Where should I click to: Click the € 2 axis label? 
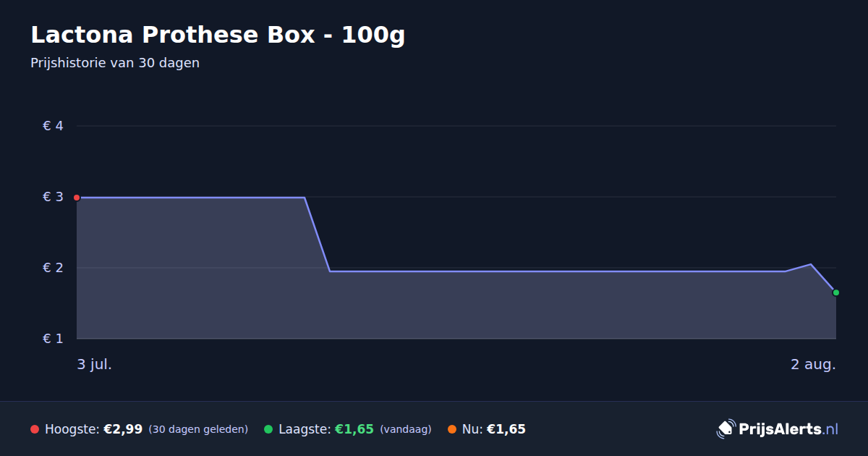point(54,268)
